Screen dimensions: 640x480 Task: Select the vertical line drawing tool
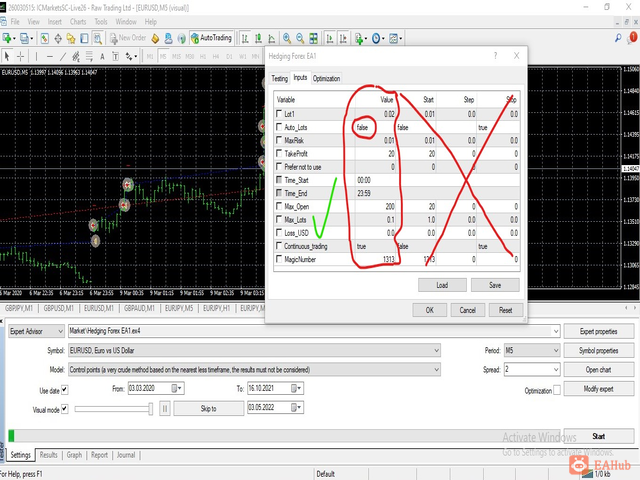point(36,56)
